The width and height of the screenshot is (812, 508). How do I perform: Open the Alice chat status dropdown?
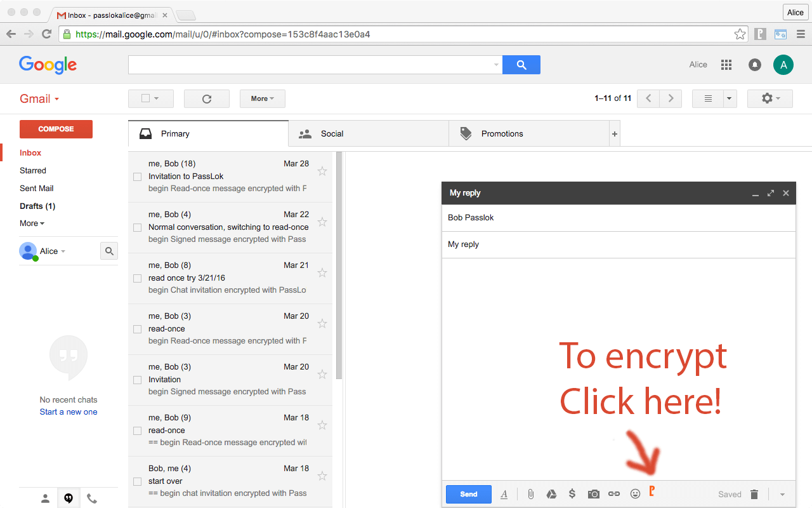point(63,251)
